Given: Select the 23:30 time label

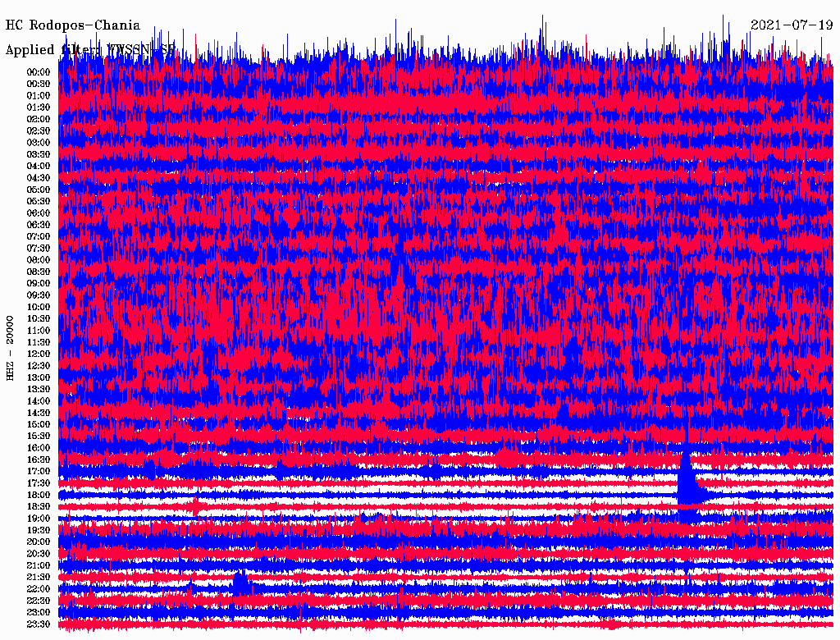Looking at the screenshot, I should [39, 624].
